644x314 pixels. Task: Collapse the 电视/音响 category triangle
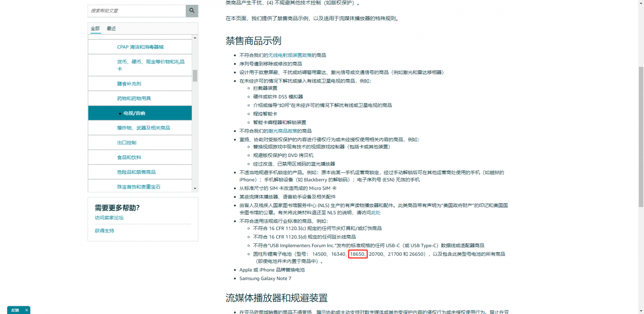point(120,114)
